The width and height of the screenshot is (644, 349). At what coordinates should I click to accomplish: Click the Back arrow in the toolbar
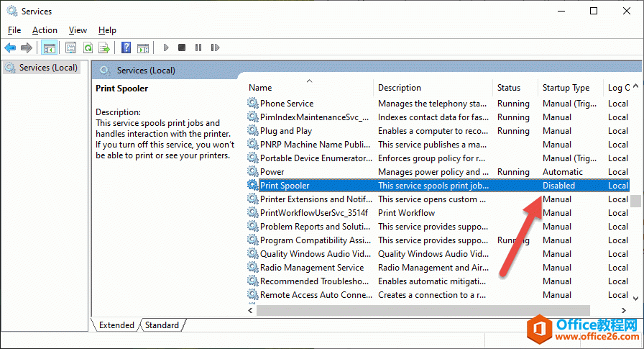point(10,47)
